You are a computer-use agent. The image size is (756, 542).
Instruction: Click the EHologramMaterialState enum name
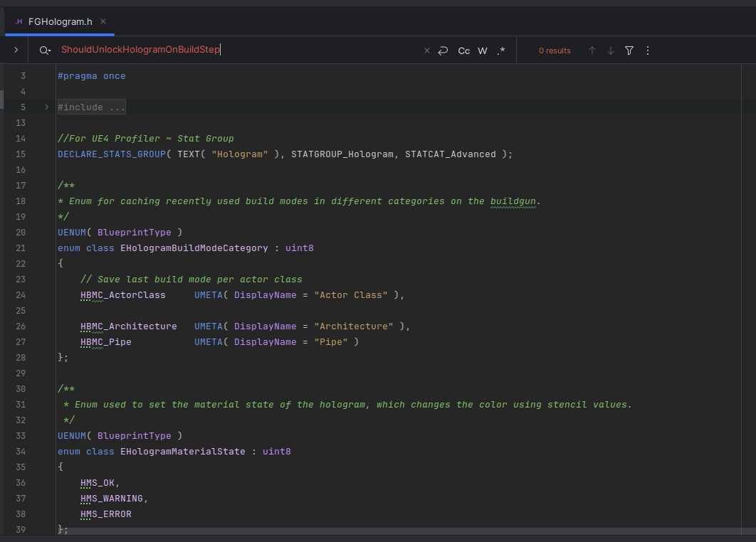click(x=182, y=452)
